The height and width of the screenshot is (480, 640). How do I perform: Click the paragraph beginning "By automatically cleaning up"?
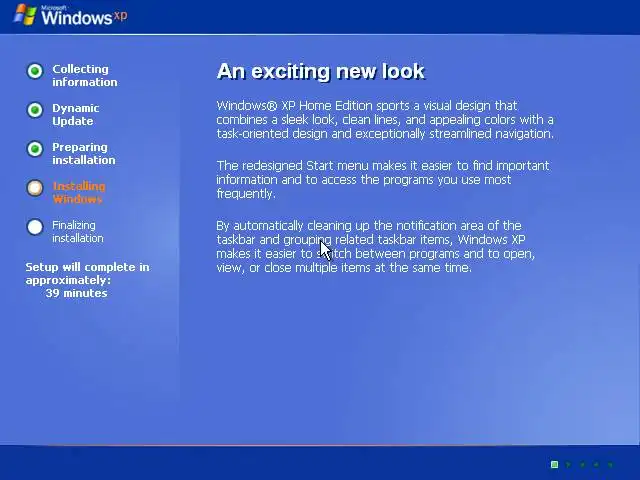tap(376, 247)
